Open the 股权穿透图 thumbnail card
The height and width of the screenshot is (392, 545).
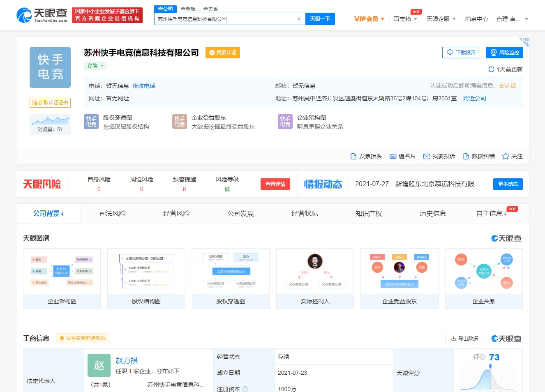point(231,279)
